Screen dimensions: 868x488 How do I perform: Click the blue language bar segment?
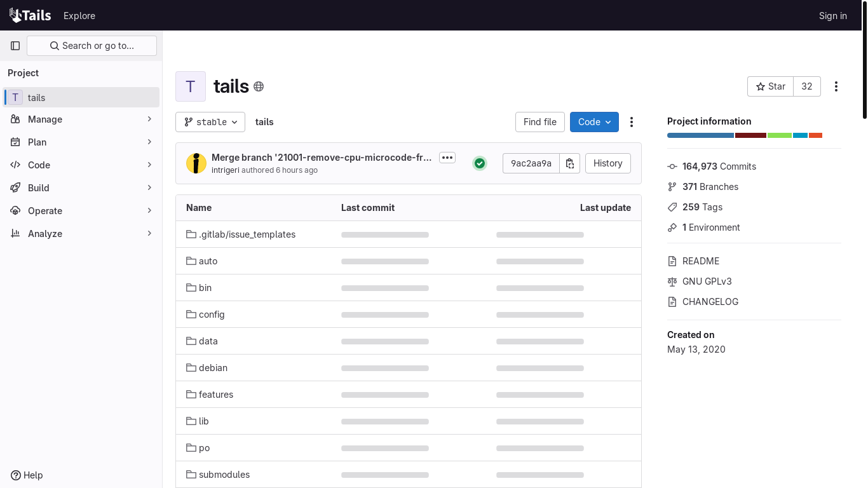coord(700,135)
